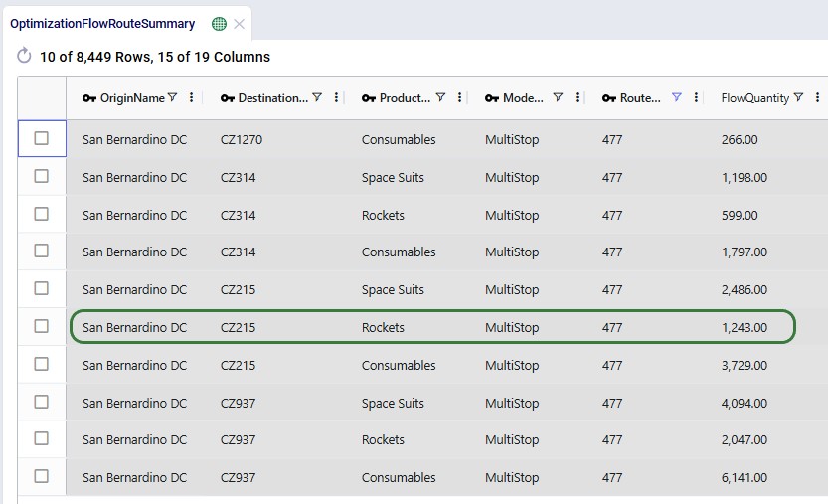
Task: Open filter for Destination column
Action: (x=317, y=97)
